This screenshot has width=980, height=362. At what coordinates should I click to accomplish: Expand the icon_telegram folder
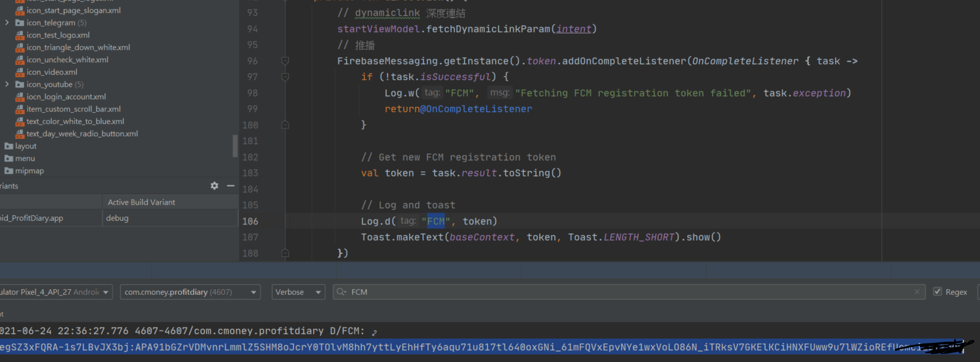pyautogui.click(x=7, y=23)
